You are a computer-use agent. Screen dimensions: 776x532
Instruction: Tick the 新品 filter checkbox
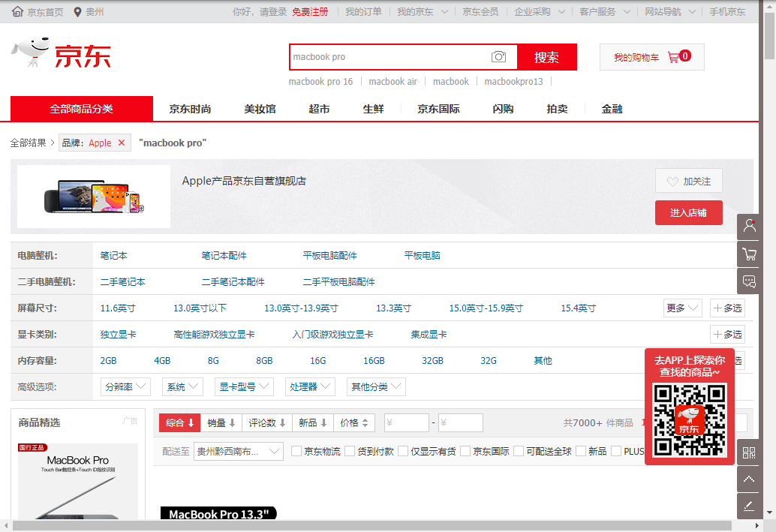[x=581, y=451]
